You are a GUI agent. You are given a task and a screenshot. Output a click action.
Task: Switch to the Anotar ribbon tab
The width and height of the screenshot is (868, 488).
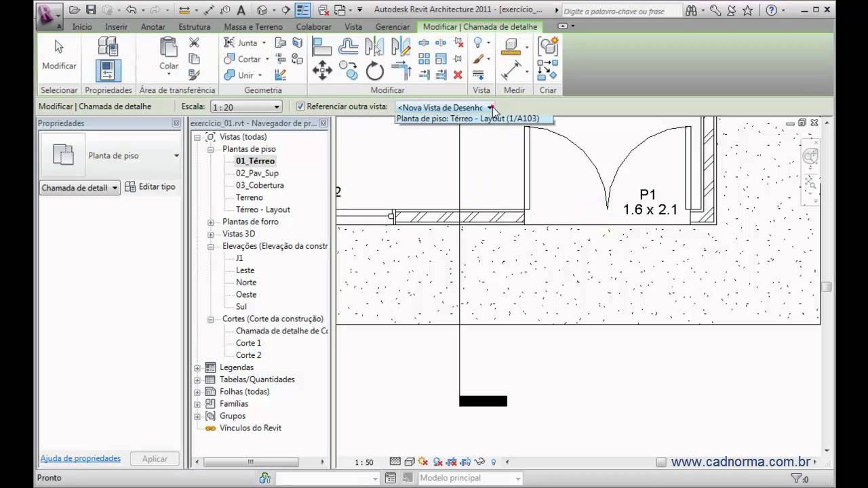tap(153, 26)
